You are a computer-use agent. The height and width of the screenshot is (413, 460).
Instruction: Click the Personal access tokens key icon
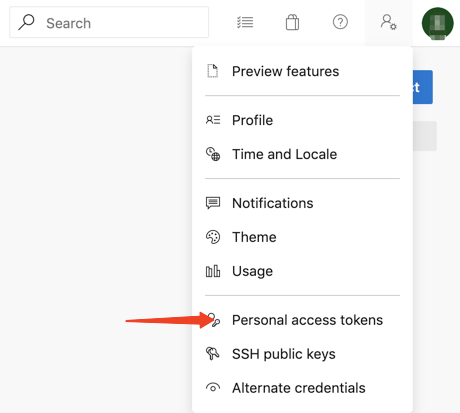[x=214, y=320]
